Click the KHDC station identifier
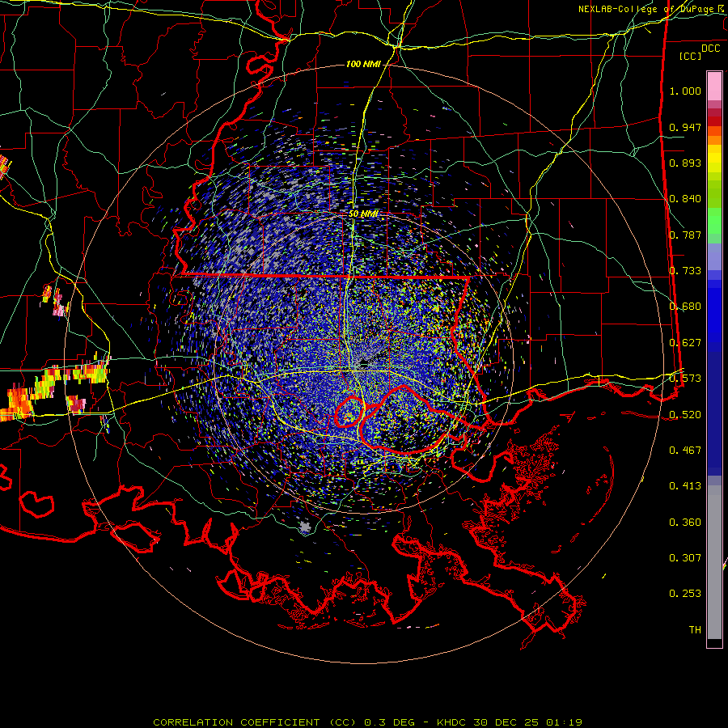Viewport: 728px width, 728px height. coord(453,722)
